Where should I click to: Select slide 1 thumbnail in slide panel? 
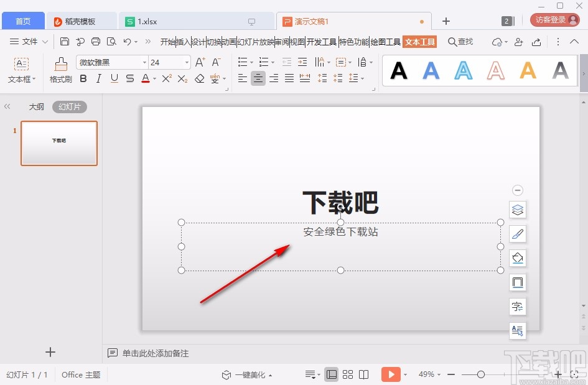[x=58, y=143]
